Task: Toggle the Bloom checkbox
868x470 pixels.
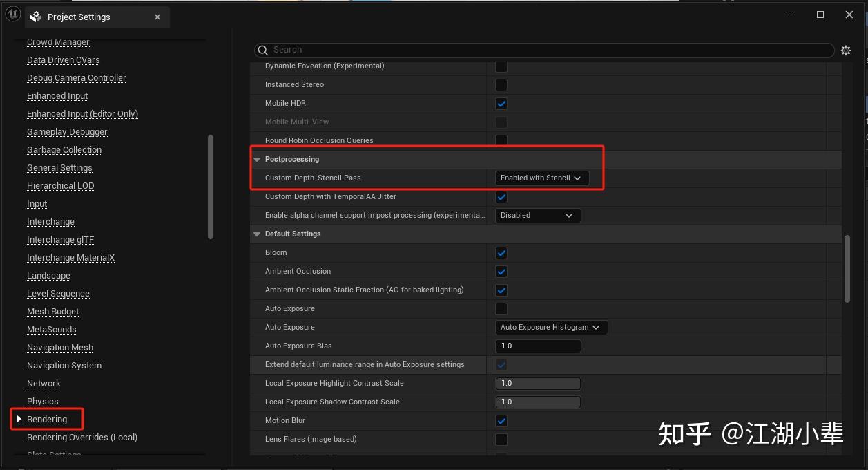Action: pyautogui.click(x=501, y=253)
